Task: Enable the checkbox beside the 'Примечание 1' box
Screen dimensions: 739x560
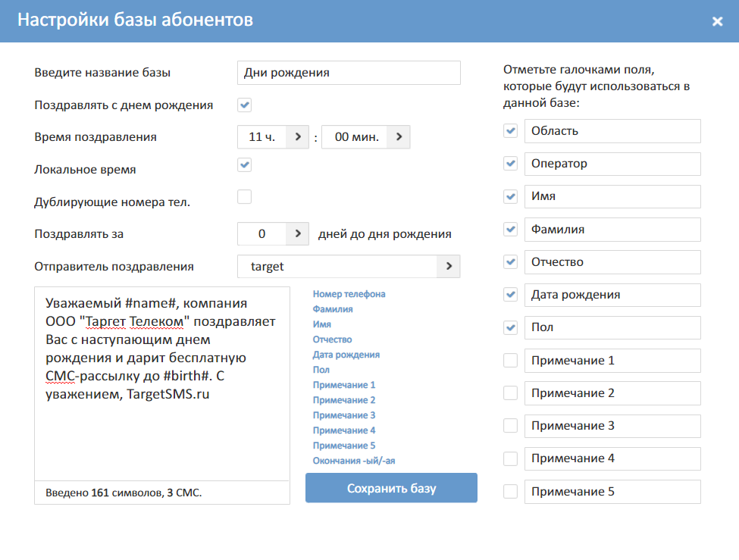Action: pos(510,361)
